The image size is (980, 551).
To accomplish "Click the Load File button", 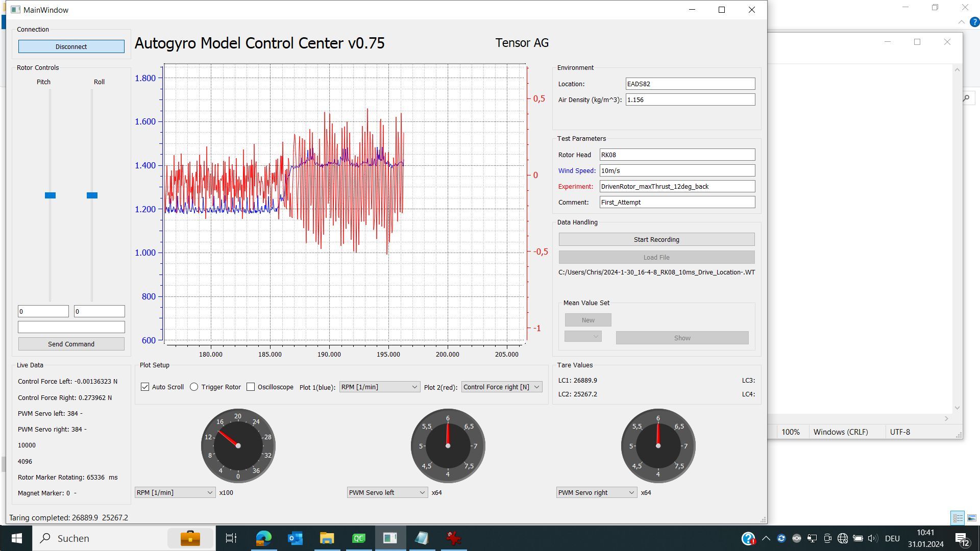I will pos(656,258).
